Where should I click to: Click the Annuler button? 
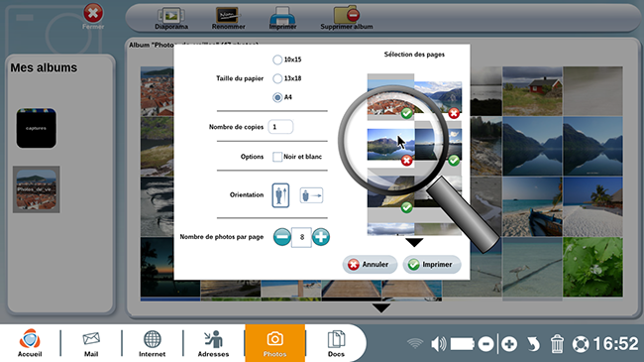pos(370,265)
